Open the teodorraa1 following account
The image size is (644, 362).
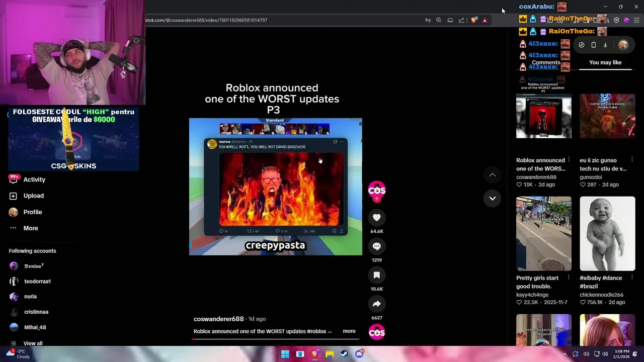coord(37,282)
